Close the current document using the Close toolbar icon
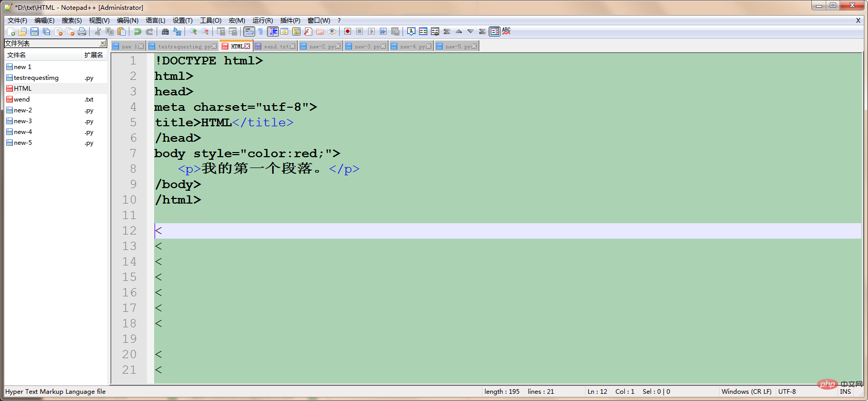 click(x=58, y=31)
